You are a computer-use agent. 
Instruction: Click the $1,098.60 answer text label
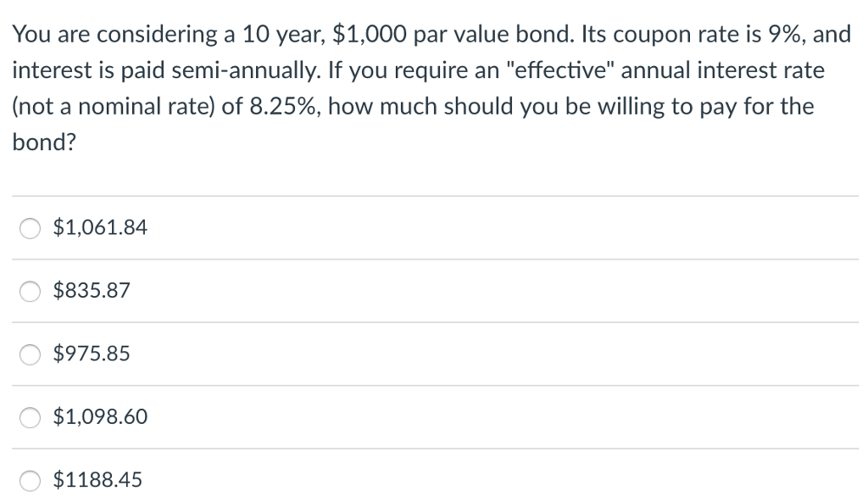(x=99, y=416)
